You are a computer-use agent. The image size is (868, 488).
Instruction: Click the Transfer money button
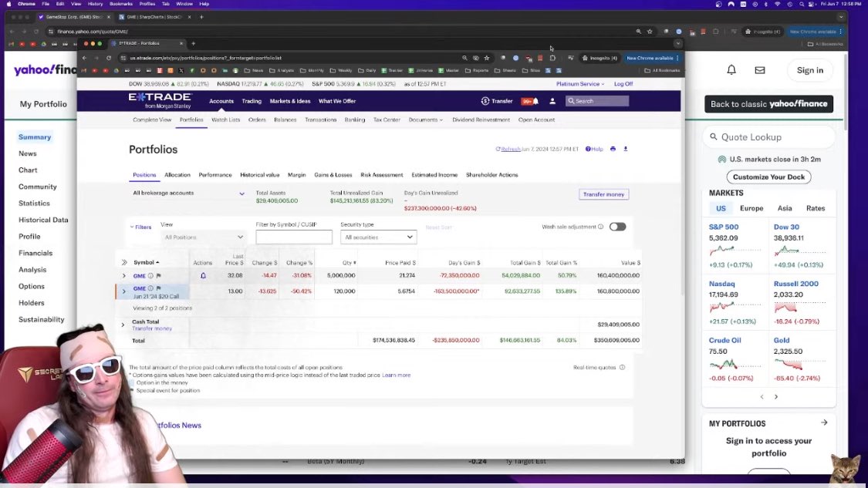pos(603,194)
